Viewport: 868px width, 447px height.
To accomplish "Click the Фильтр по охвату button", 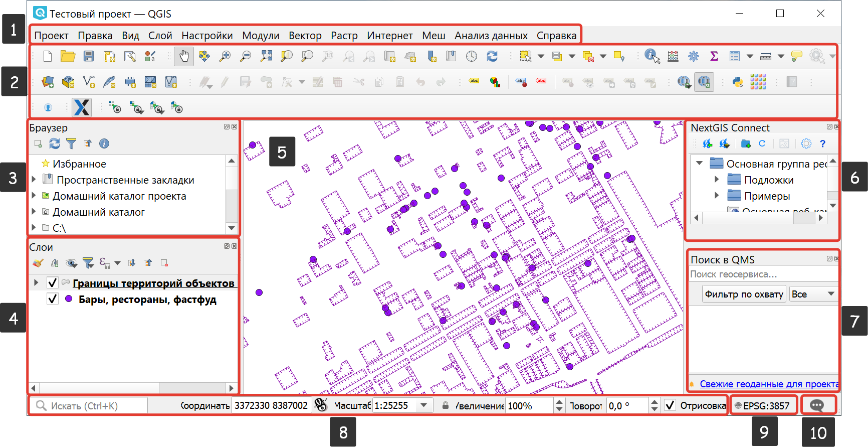I will [744, 294].
